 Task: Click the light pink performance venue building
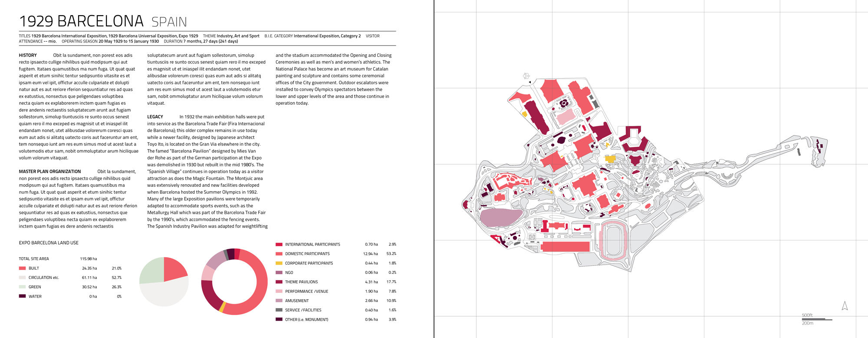coord(566,117)
